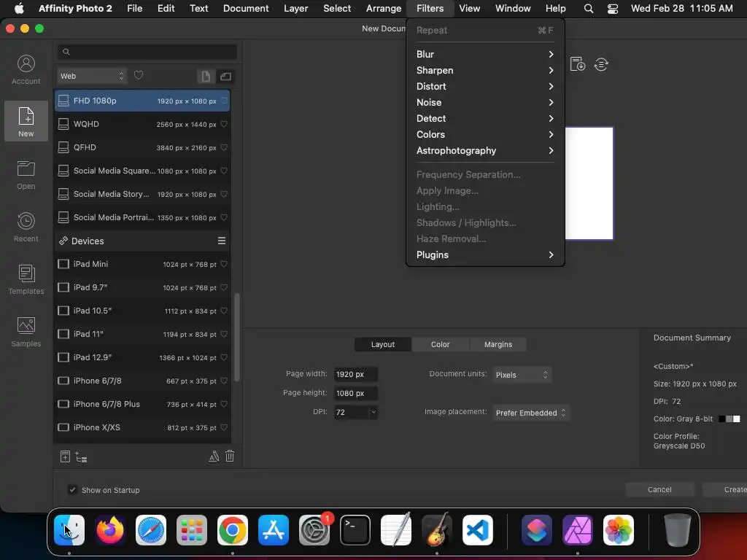The height and width of the screenshot is (560, 747).
Task: Click the reset document settings icon
Action: tap(601, 64)
